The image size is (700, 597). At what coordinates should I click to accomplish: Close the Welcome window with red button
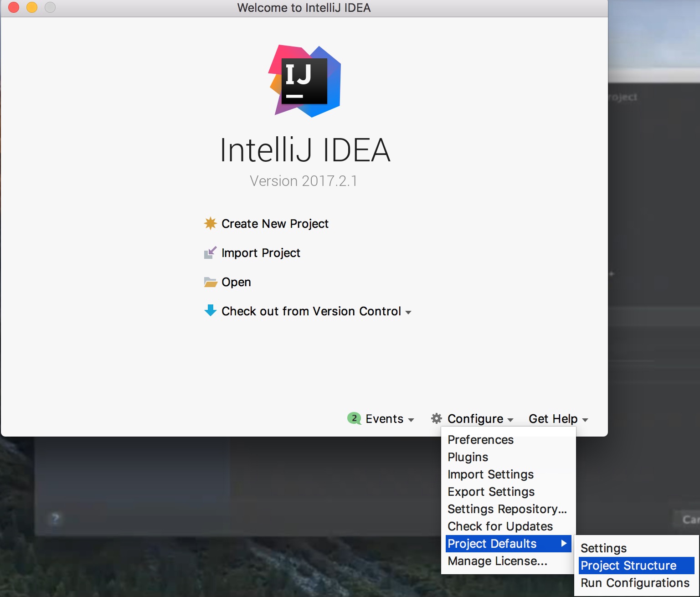14,7
